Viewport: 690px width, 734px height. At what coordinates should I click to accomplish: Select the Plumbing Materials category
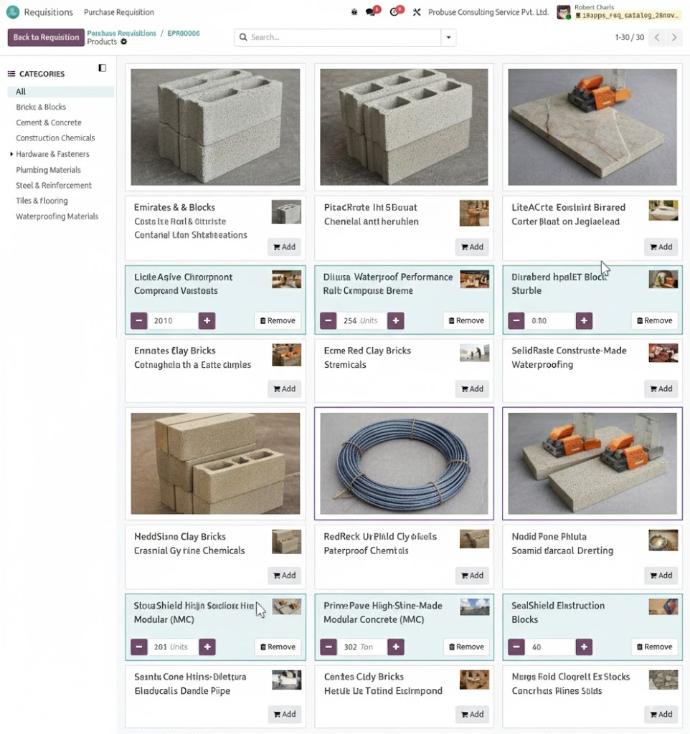point(48,170)
